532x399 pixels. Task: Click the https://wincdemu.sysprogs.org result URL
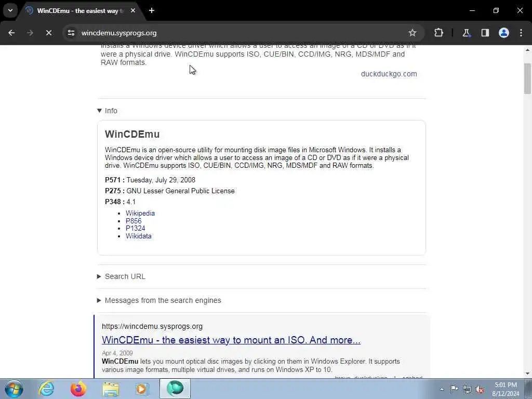tap(152, 326)
